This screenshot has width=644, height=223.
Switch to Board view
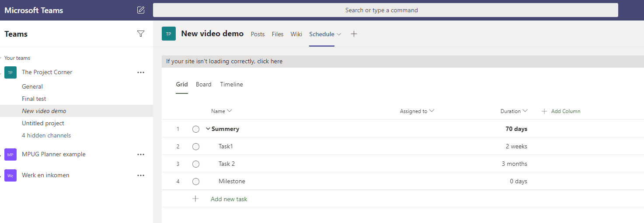(204, 84)
